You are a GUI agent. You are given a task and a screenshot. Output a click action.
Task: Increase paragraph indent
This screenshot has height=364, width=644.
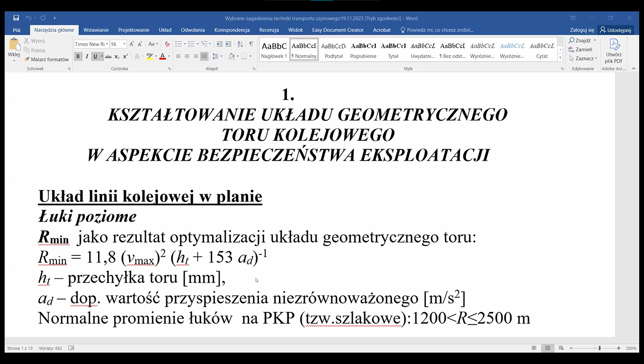click(x=229, y=44)
